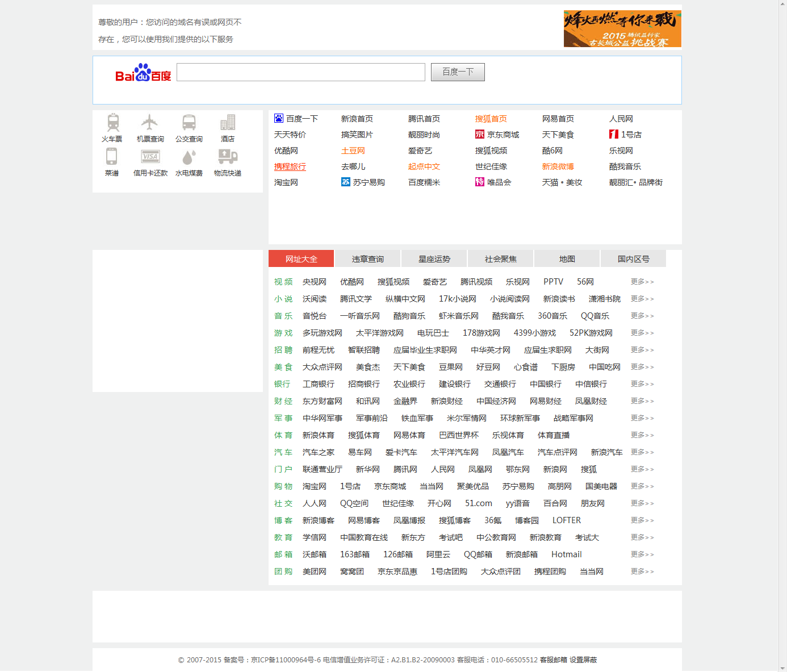Open the 酒店 building icon

coord(228,122)
